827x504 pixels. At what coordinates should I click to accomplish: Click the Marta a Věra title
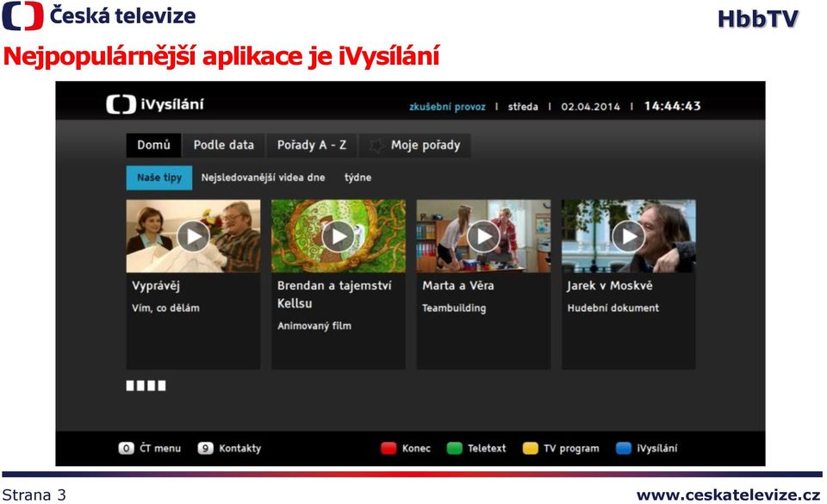click(x=457, y=286)
